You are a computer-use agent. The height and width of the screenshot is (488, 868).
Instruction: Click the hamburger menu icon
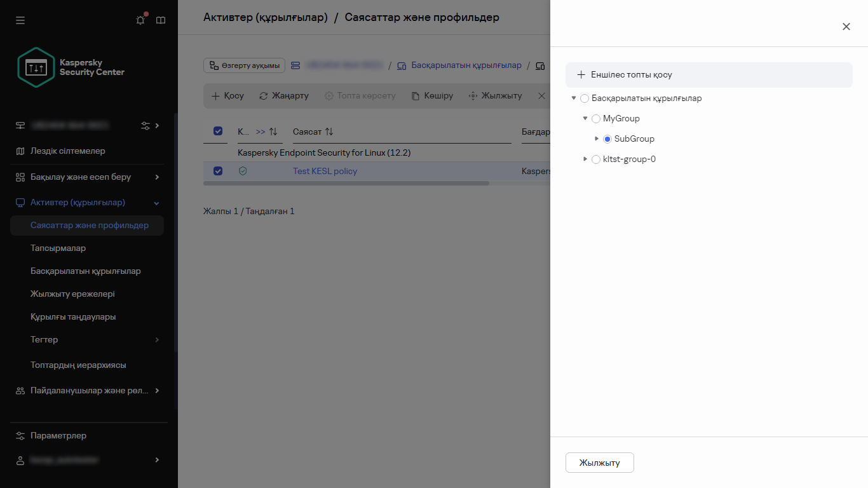(x=20, y=20)
